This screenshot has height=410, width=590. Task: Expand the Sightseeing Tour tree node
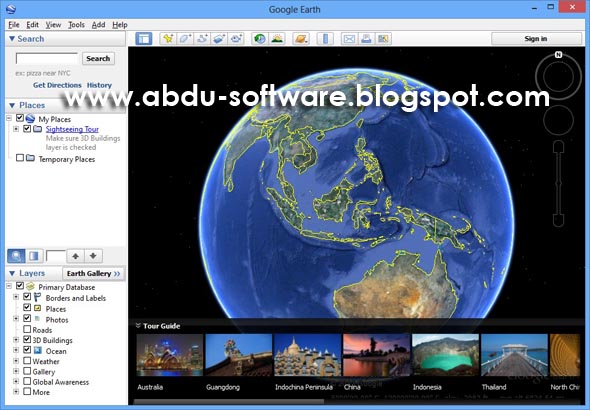coord(16,129)
